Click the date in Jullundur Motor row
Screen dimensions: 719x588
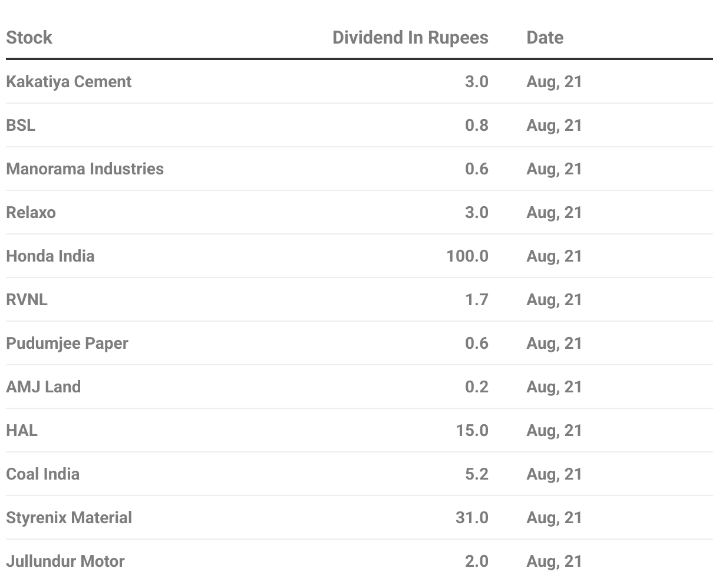554,561
